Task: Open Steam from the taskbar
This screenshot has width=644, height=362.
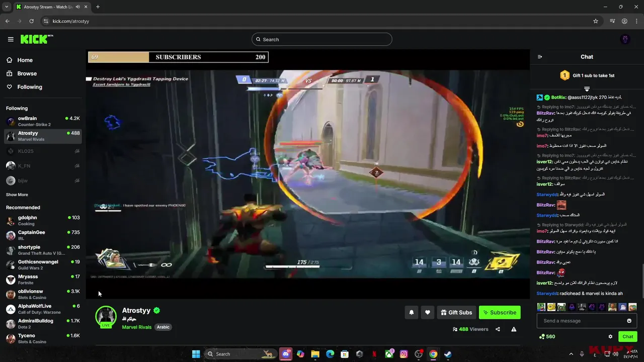Action: [x=448, y=354]
